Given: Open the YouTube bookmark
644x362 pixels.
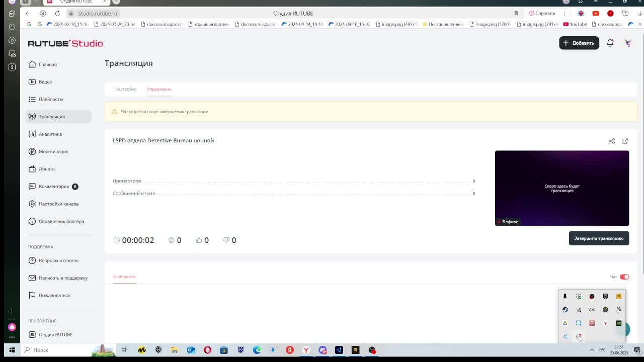Looking at the screenshot, I should pos(575,24).
